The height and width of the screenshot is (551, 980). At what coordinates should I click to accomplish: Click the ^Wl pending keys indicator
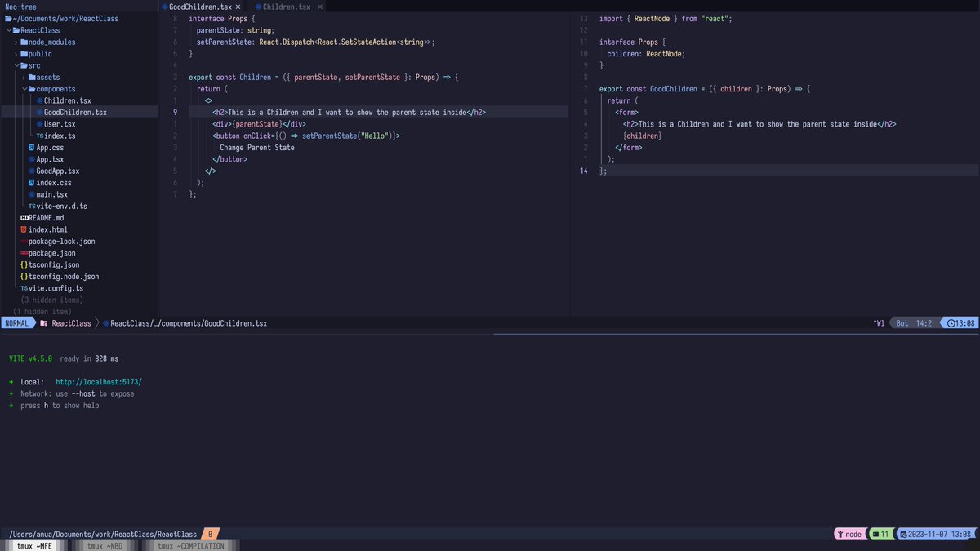[879, 323]
